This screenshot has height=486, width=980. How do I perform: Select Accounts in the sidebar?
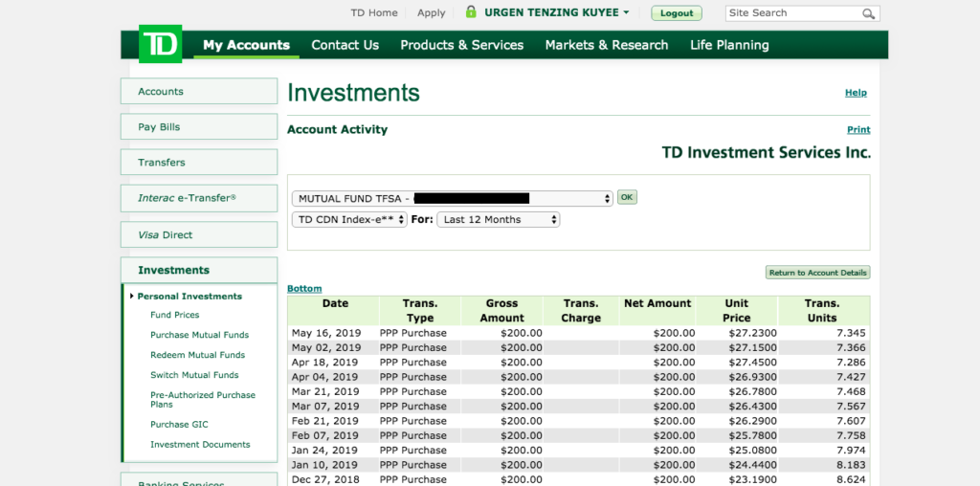point(199,91)
